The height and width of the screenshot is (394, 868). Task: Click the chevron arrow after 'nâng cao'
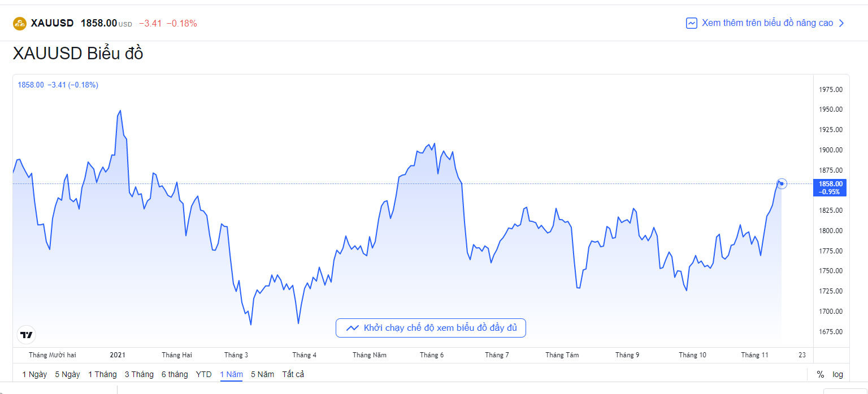click(841, 23)
